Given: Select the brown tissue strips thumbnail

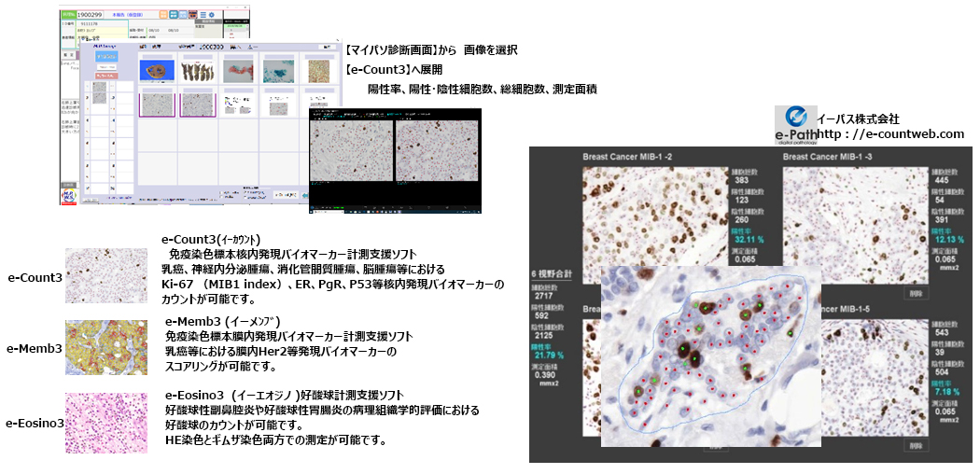Looking at the screenshot, I should click(x=198, y=71).
